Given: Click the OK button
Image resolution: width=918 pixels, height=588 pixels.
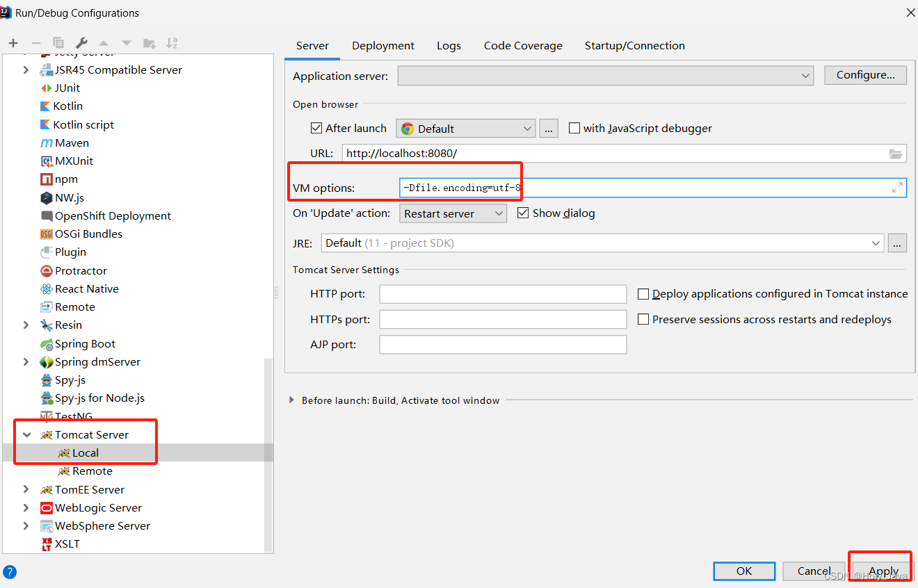Looking at the screenshot, I should pos(744,571).
